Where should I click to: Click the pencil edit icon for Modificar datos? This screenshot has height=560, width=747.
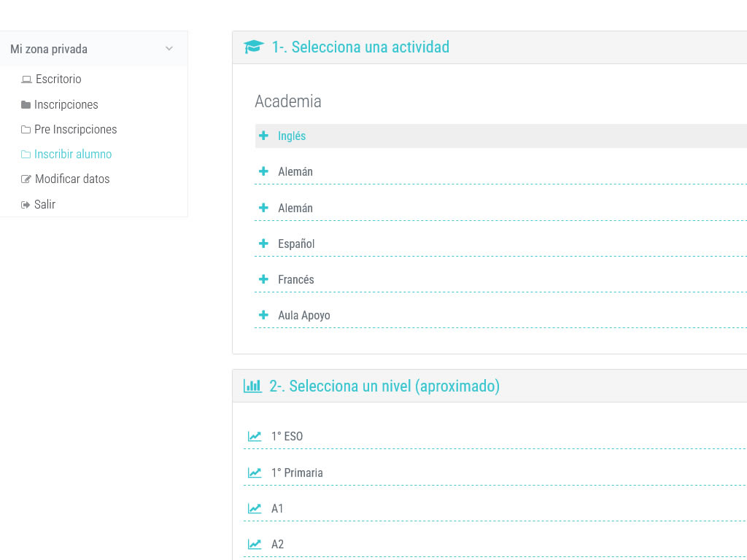point(26,179)
